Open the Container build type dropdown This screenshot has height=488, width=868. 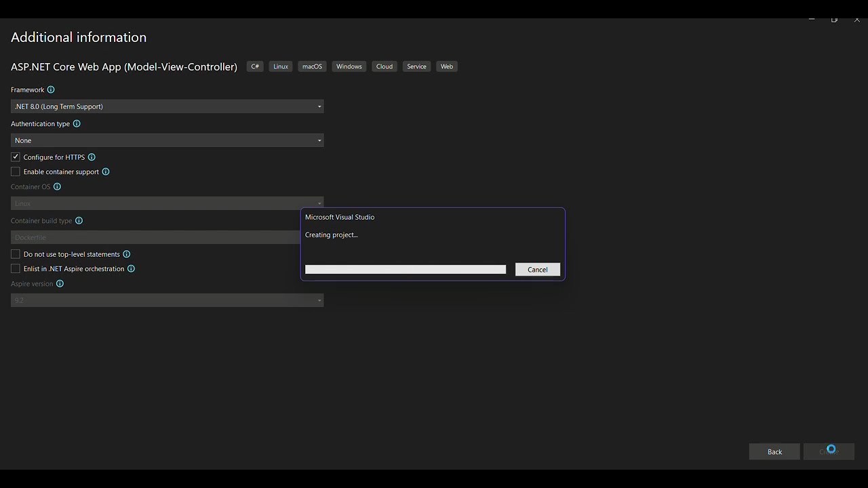[155, 237]
